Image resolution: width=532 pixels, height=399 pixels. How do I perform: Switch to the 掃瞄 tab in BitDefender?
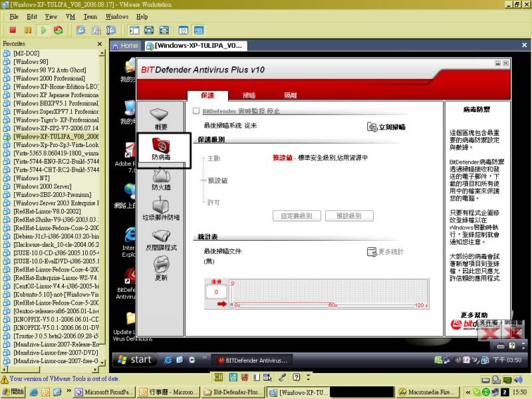249,95
